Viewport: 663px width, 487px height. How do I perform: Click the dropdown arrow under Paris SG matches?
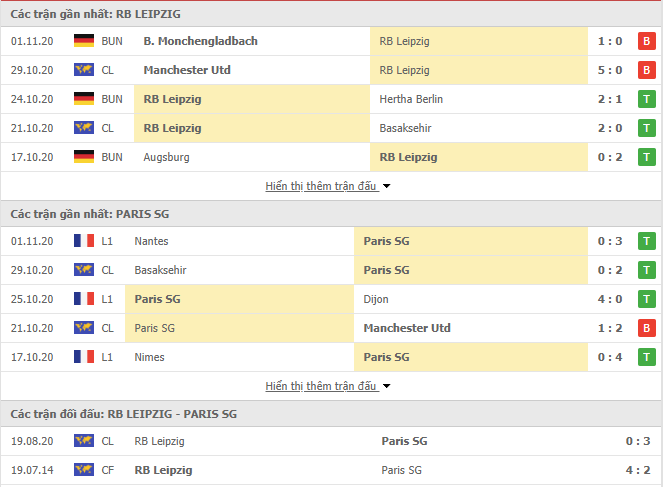(386, 386)
